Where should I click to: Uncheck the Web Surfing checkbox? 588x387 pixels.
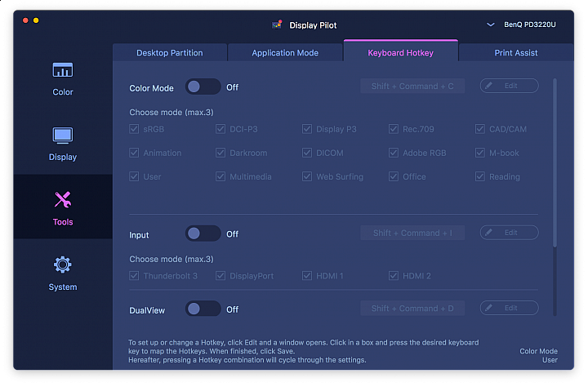click(307, 176)
